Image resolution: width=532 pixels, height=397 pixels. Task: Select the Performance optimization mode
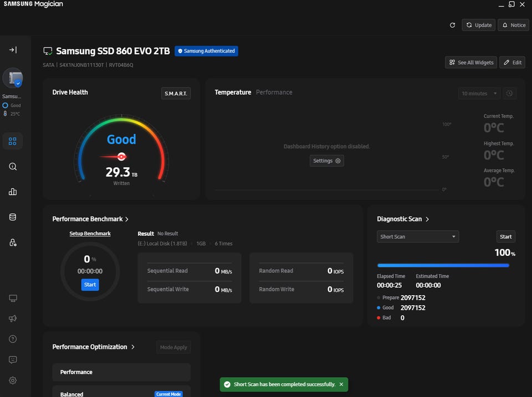[x=121, y=372]
